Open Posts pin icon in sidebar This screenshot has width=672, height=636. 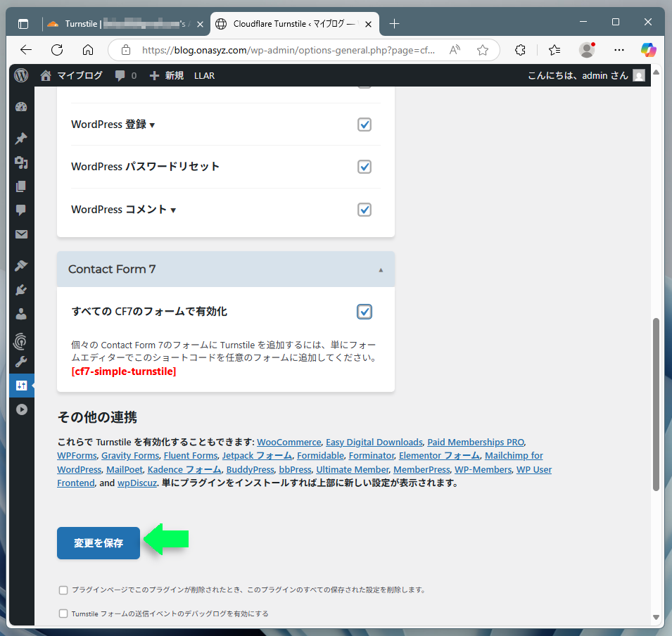(x=21, y=139)
